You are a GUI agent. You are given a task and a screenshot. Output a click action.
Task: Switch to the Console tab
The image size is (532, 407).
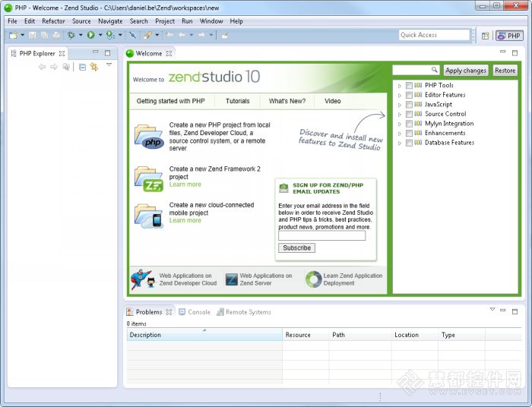[195, 312]
